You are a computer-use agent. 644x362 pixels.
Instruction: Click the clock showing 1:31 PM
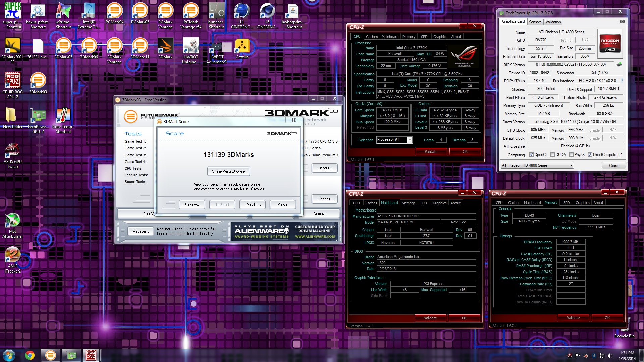click(627, 353)
